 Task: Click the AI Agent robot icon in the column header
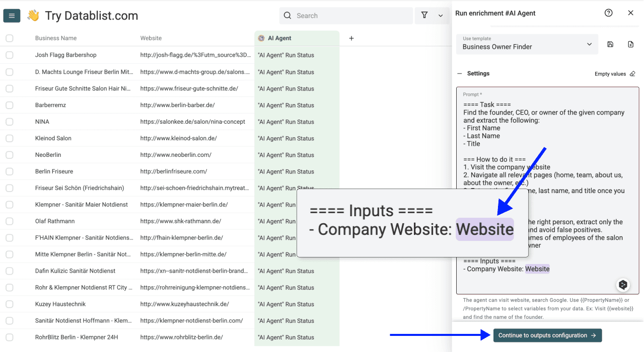261,38
